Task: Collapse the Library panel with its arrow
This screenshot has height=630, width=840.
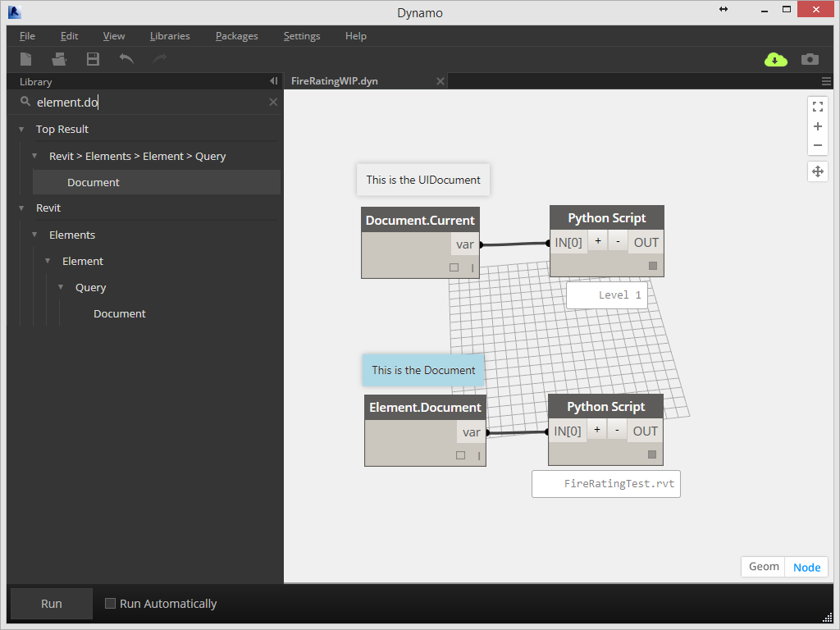Action: [x=273, y=80]
